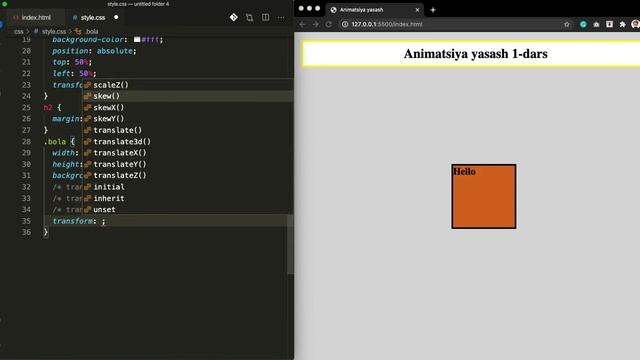Reload the browser page
The width and height of the screenshot is (640, 360).
pos(329,24)
